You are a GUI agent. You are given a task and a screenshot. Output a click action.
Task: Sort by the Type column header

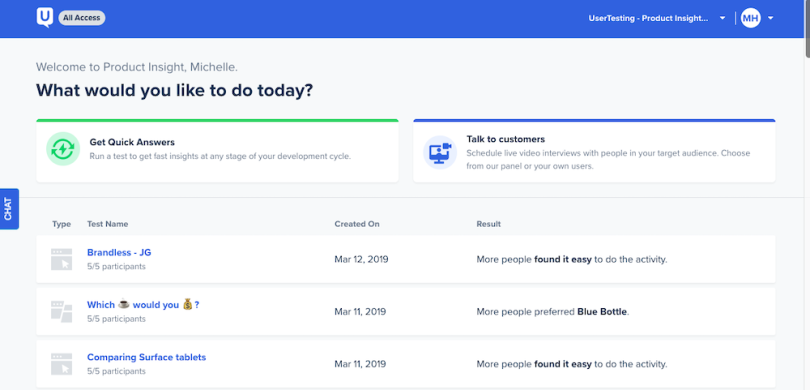pos(61,224)
